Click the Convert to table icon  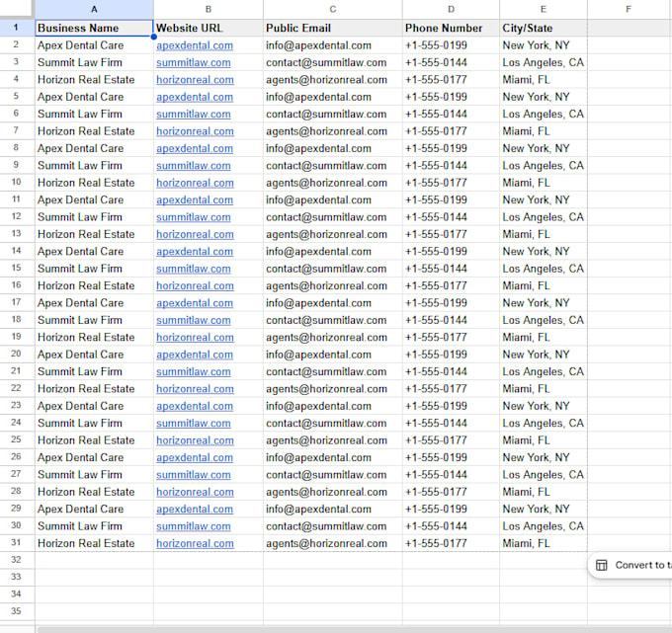pos(601,565)
